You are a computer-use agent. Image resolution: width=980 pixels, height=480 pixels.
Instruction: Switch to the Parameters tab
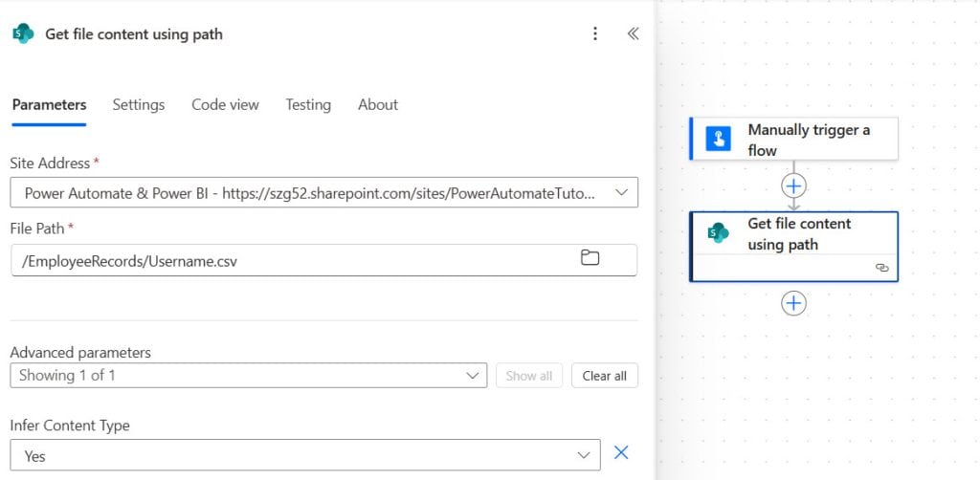click(x=50, y=105)
